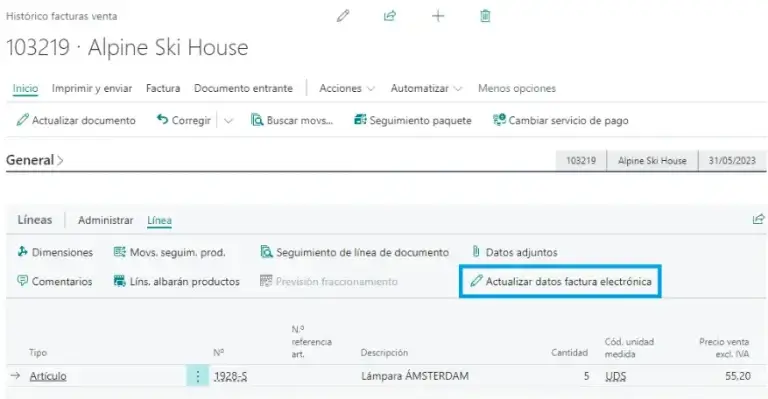Expand the Automatizar menu
Viewport: 768px width, 399px height.
point(426,89)
